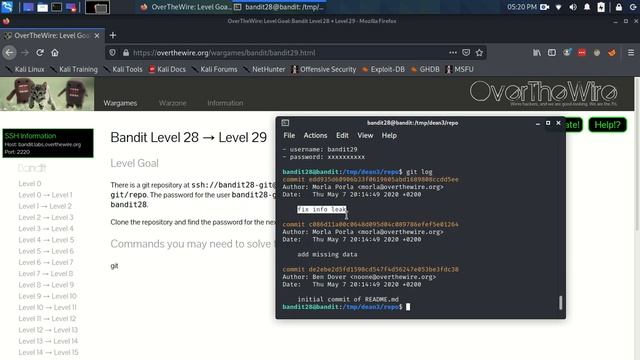Image resolution: width=640 pixels, height=360 pixels.
Task: Open Level 9 → Level 10 link
Action: tap(47, 296)
